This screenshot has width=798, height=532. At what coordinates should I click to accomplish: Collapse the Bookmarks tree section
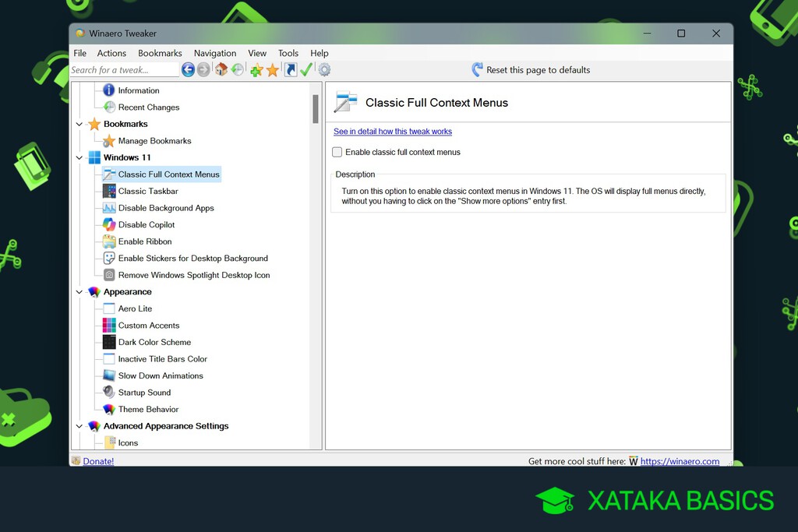click(79, 125)
